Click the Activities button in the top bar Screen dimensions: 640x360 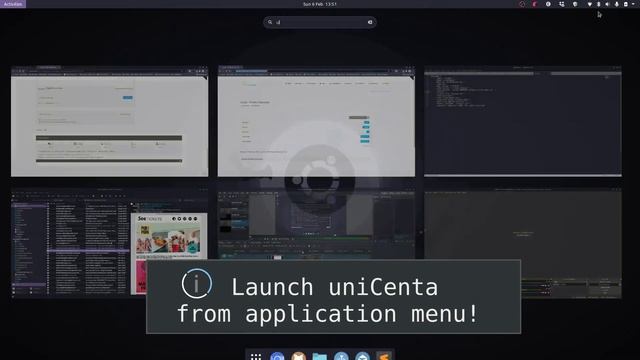coord(13,4)
